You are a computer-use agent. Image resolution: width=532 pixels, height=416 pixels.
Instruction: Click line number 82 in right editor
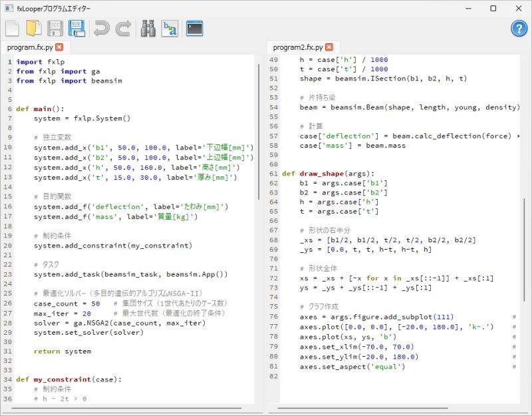(273, 376)
